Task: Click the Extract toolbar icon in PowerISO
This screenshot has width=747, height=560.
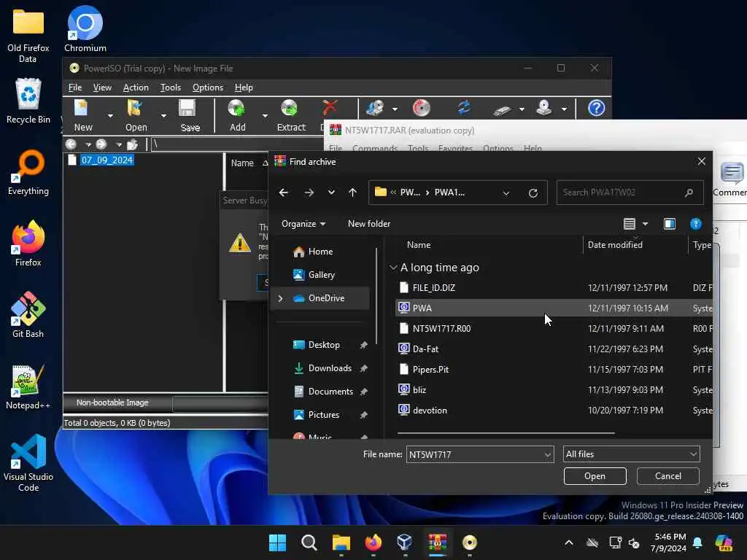Action: point(289,109)
